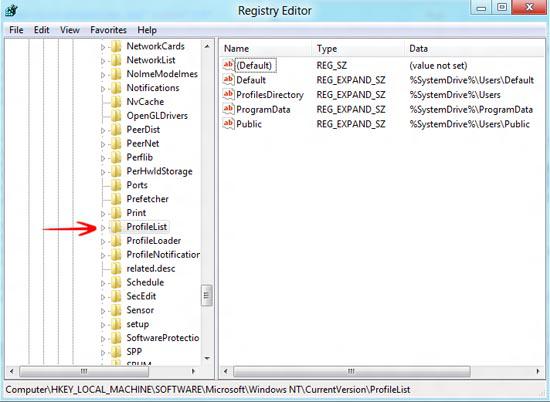The width and height of the screenshot is (550, 402).
Task: Click tree pane vertical scrollbar down arrow
Action: pos(207,358)
